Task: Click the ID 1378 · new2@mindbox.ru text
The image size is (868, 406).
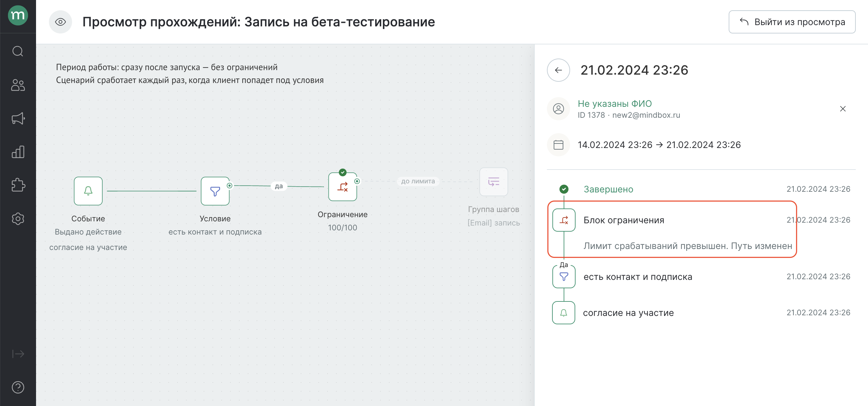Action: click(629, 115)
